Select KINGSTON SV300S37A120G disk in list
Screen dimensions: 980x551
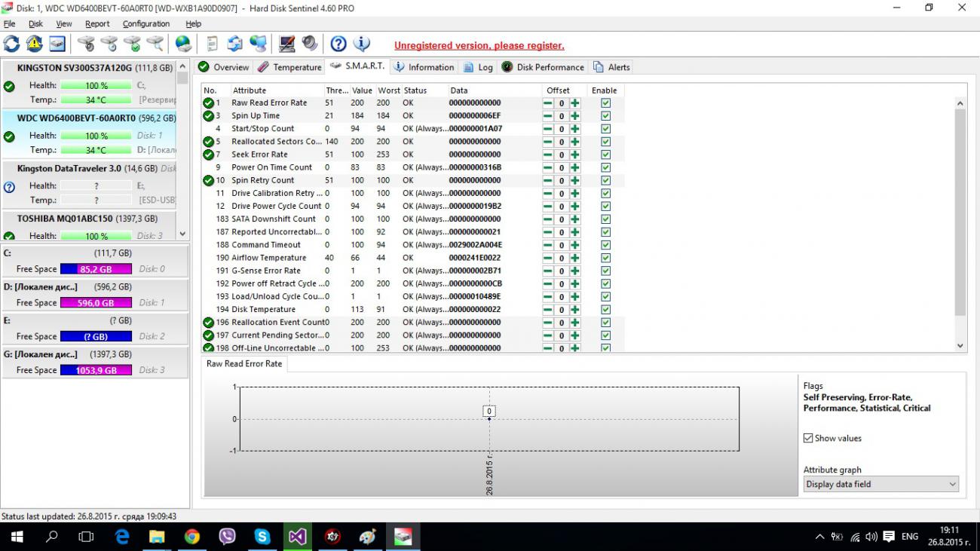74,68
